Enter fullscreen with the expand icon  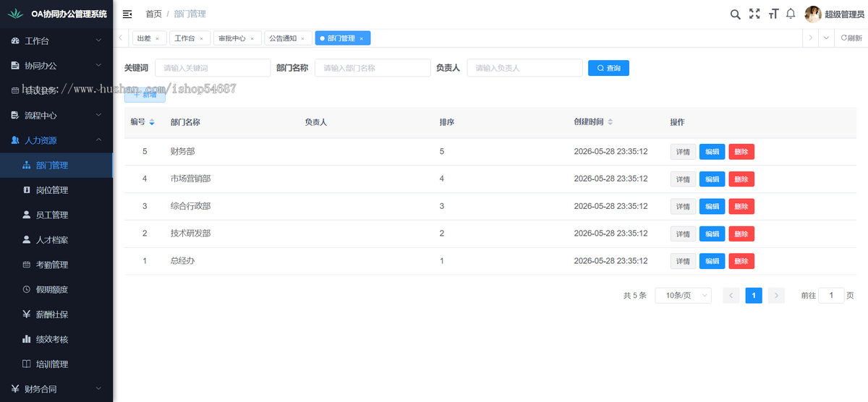[754, 14]
